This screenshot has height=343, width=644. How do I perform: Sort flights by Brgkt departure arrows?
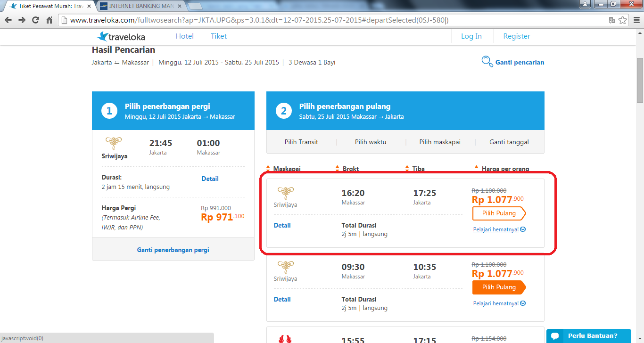(338, 169)
